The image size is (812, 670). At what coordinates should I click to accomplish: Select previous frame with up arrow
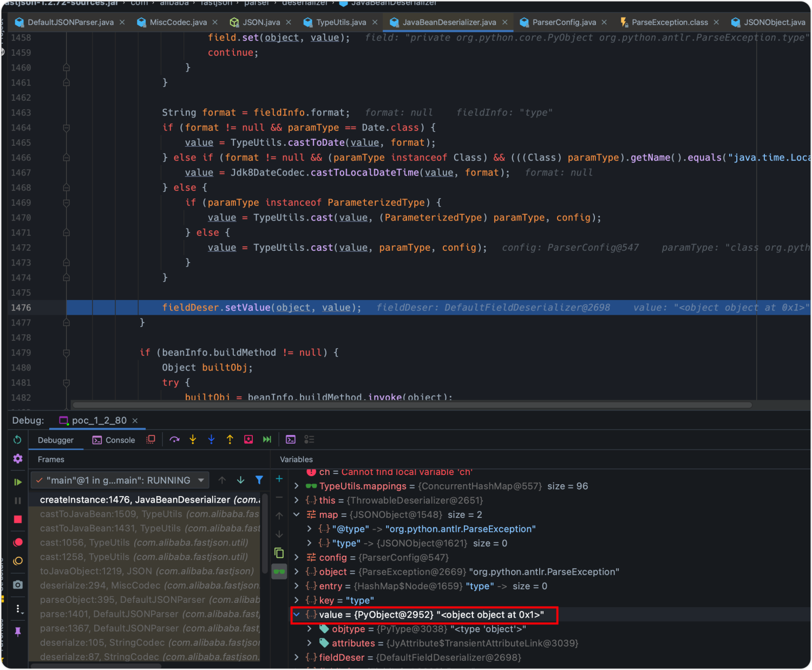(x=222, y=480)
